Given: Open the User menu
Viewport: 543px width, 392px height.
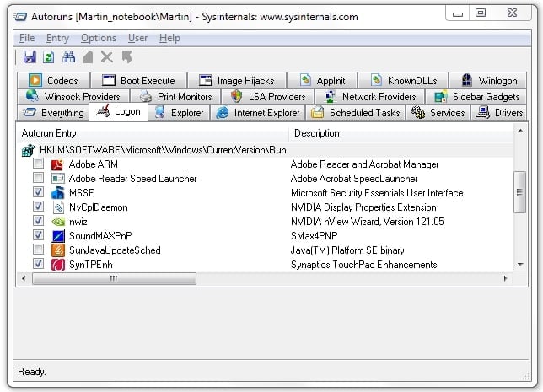Looking at the screenshot, I should (137, 38).
